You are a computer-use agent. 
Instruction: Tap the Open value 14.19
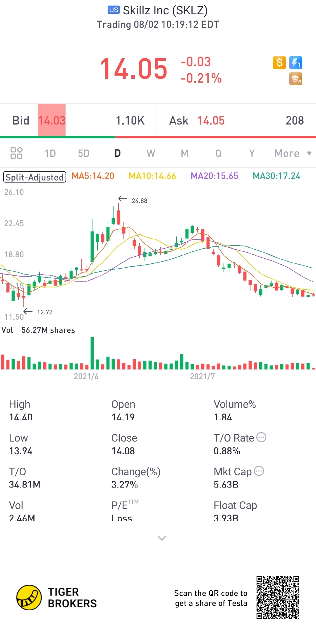123,417
